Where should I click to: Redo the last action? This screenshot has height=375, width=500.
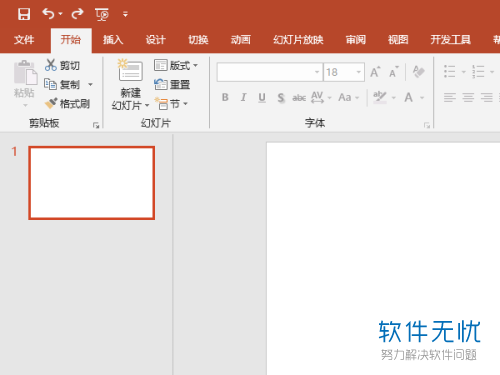click(77, 14)
